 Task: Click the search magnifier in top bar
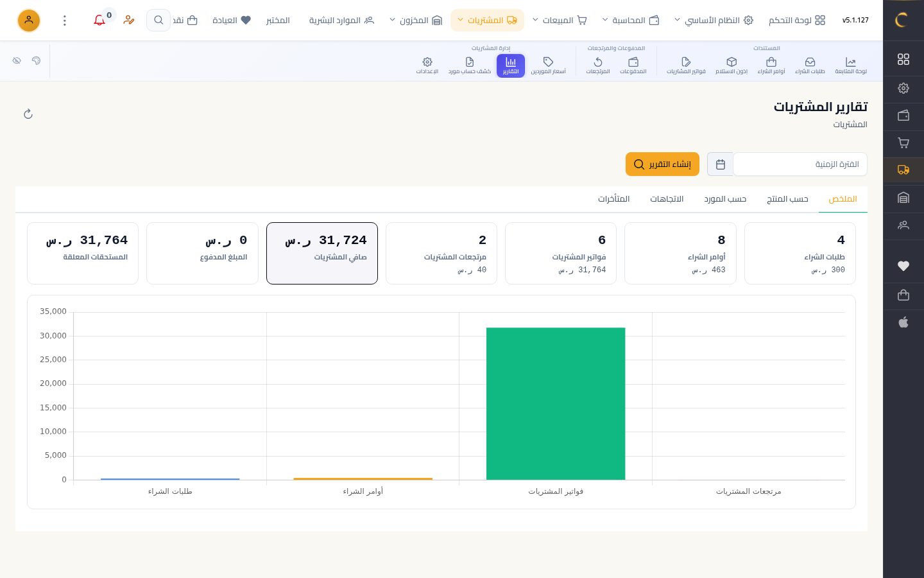tap(158, 20)
